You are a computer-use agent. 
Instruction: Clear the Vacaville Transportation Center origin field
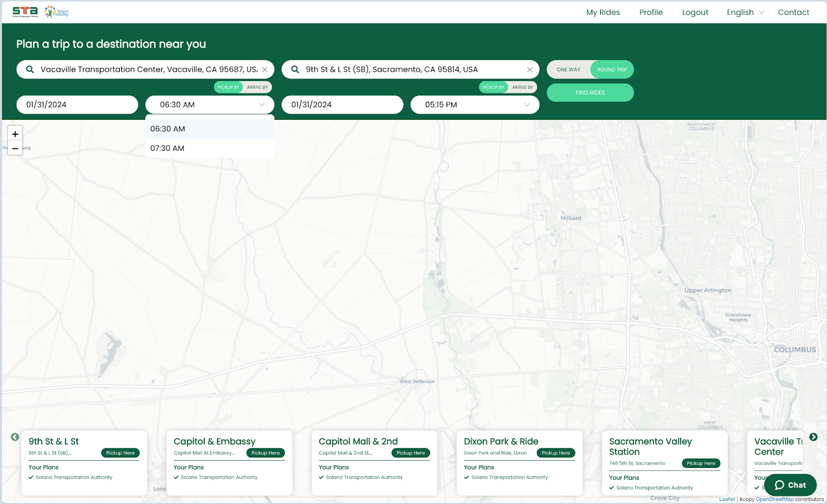(265, 70)
